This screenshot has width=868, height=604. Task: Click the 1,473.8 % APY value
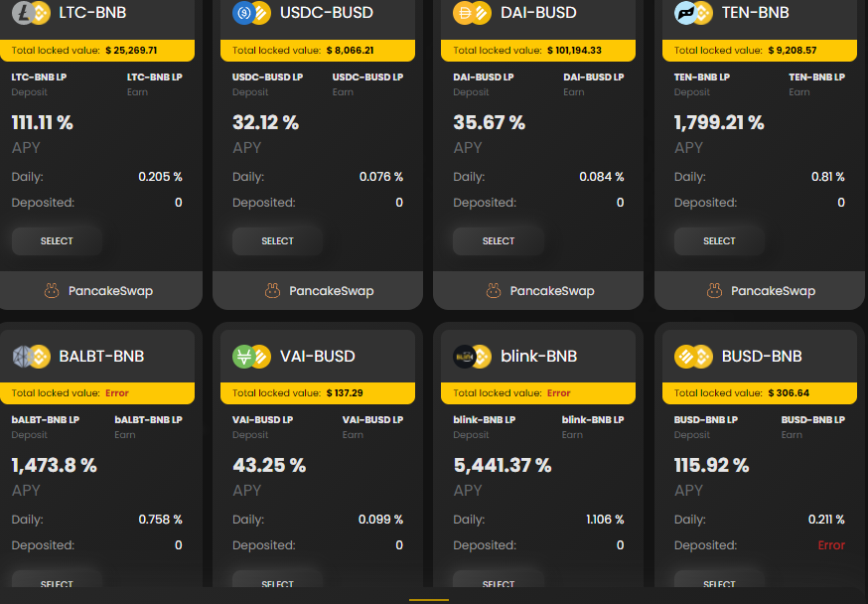55,465
